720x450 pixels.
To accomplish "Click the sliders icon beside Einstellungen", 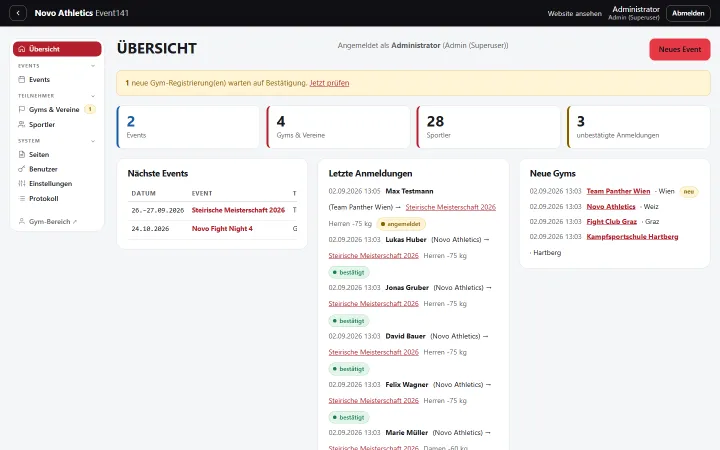I will coord(22,184).
